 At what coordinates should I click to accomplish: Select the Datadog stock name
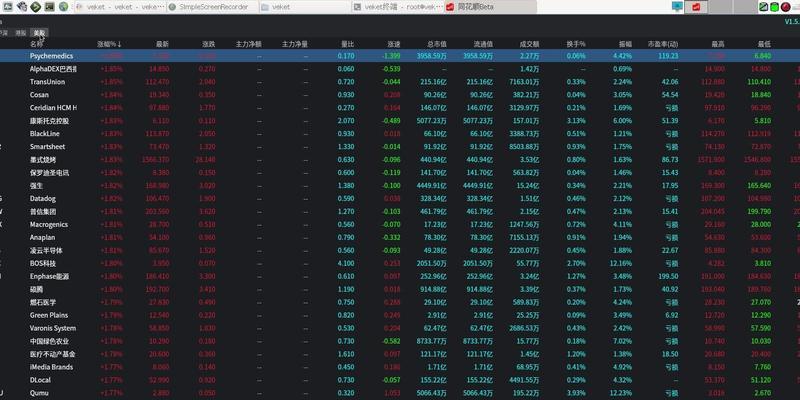point(43,198)
